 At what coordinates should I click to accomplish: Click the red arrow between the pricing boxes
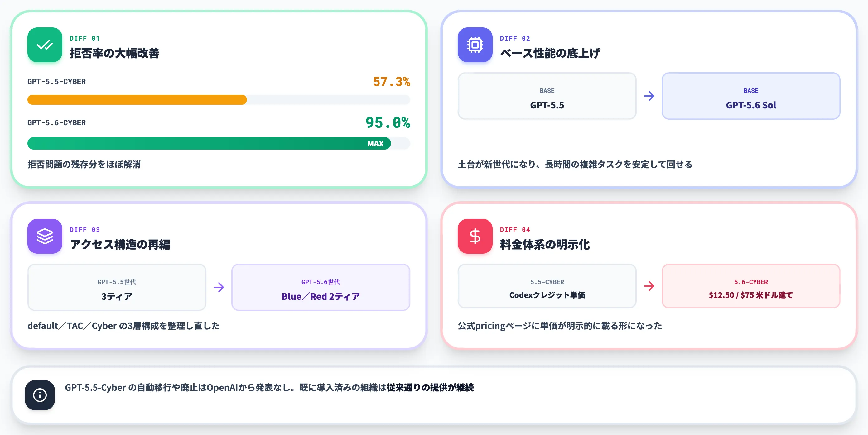[x=649, y=286]
